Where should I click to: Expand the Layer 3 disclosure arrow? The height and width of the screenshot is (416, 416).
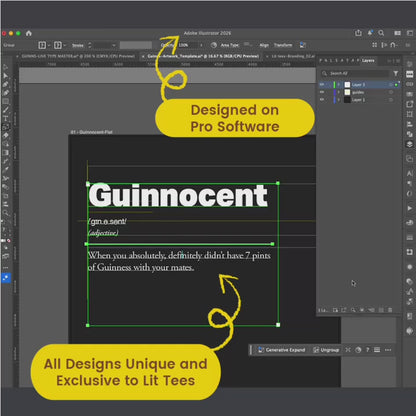(339, 85)
